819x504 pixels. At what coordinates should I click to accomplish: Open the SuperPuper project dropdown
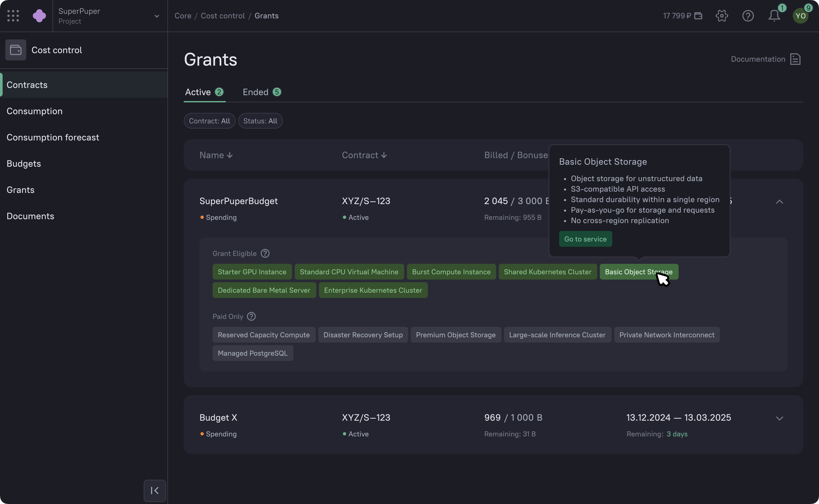coord(156,16)
